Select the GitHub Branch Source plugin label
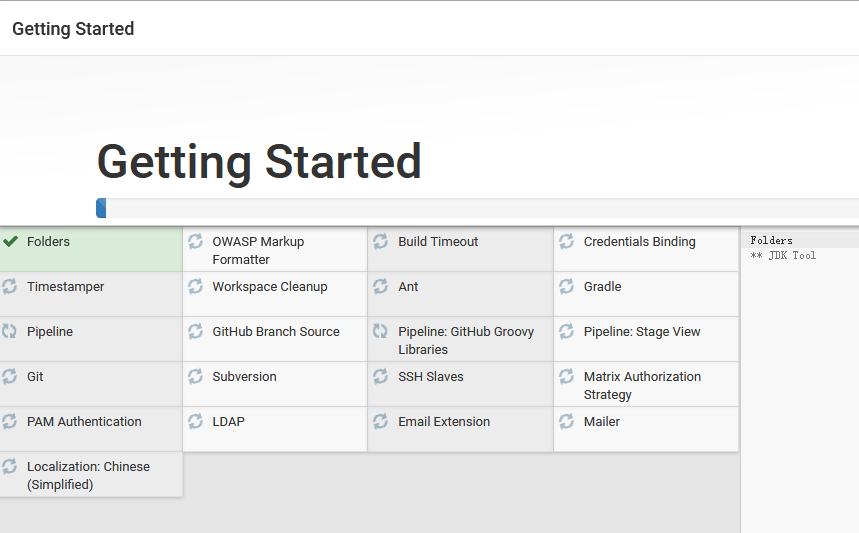 [276, 331]
